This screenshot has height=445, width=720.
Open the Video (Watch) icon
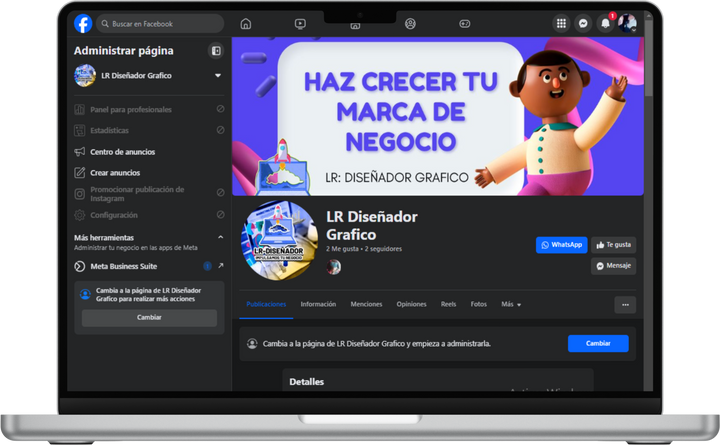[300, 23]
